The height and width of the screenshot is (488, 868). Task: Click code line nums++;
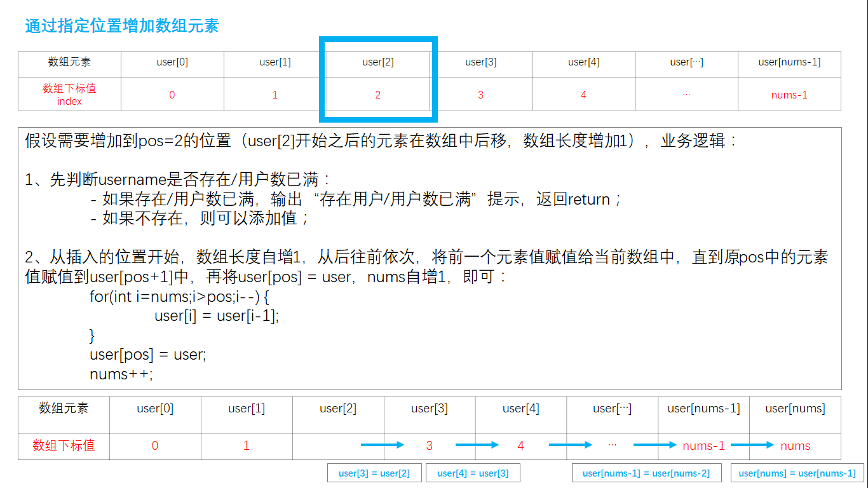(x=121, y=374)
